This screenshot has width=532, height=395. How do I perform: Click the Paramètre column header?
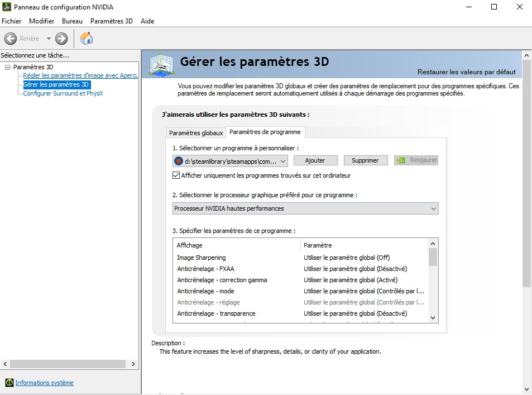click(364, 245)
